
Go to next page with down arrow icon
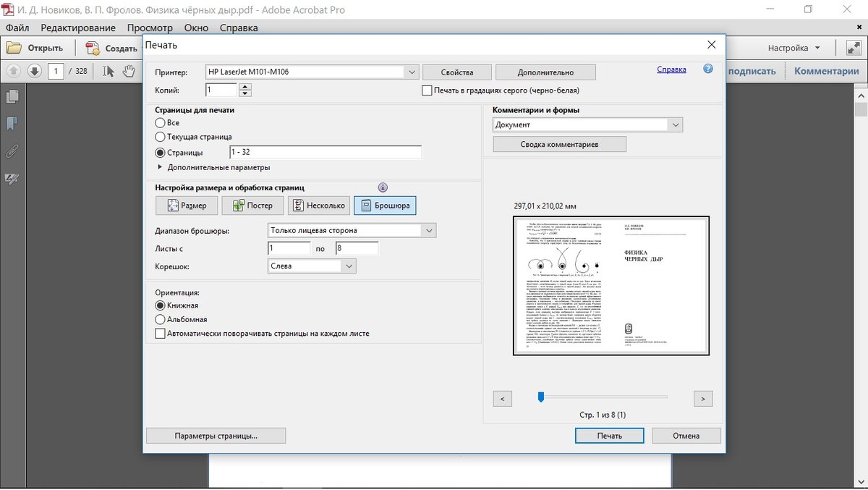34,71
